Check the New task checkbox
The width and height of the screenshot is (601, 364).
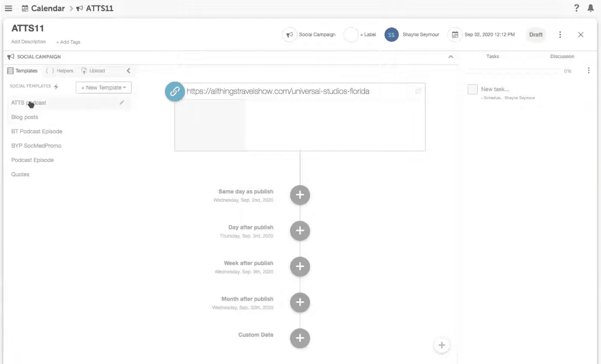472,89
